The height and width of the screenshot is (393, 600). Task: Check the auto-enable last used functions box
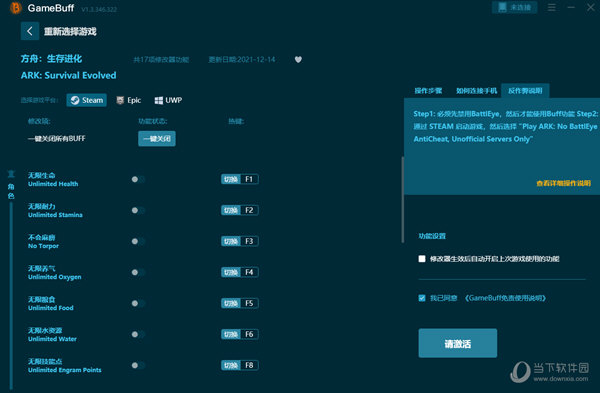pos(422,259)
